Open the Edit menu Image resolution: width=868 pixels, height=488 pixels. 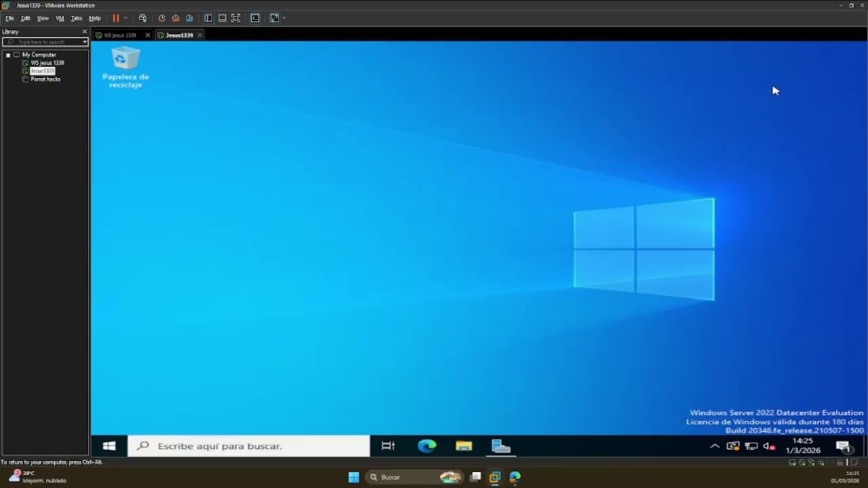pos(25,18)
